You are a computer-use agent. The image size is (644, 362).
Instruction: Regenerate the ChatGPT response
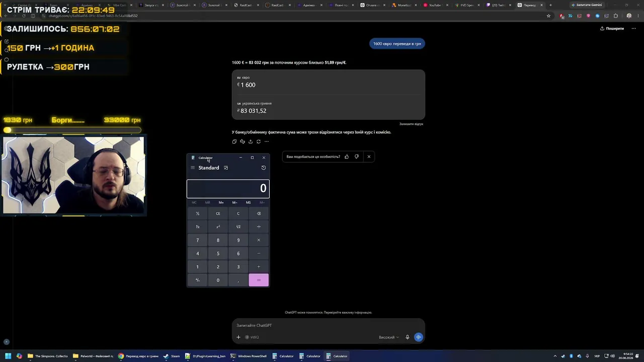[259, 142]
